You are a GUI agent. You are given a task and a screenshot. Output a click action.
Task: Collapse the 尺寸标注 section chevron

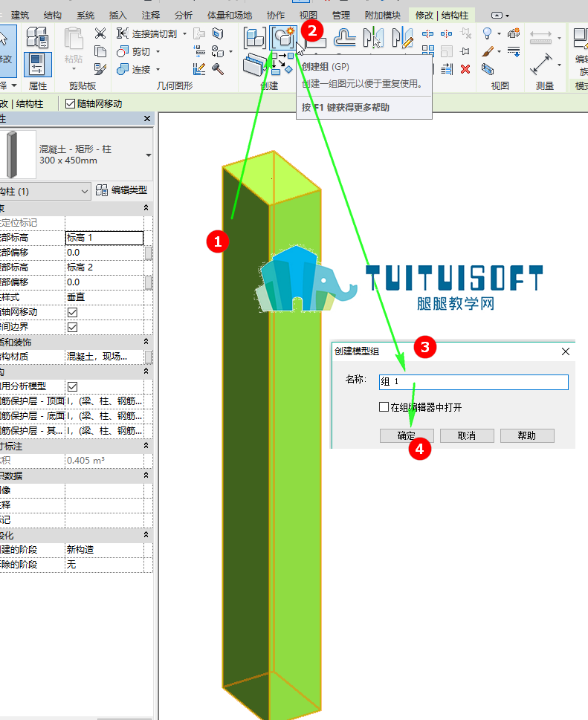tap(146, 445)
